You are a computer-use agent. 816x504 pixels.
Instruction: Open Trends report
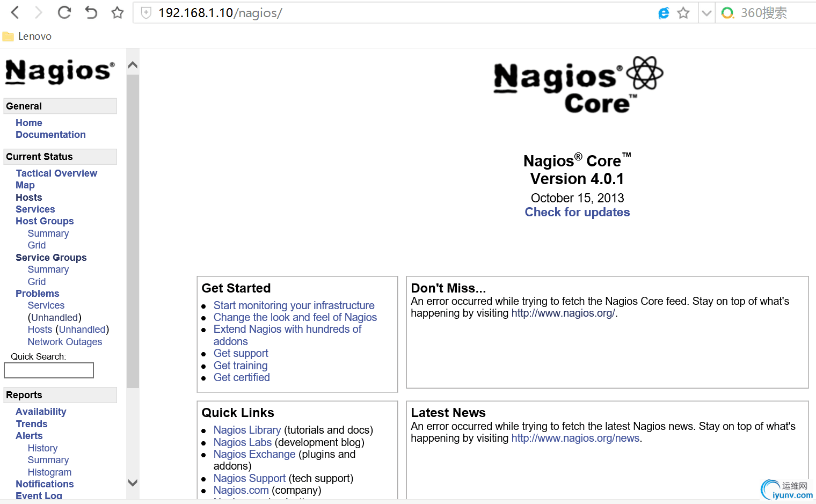(32, 424)
